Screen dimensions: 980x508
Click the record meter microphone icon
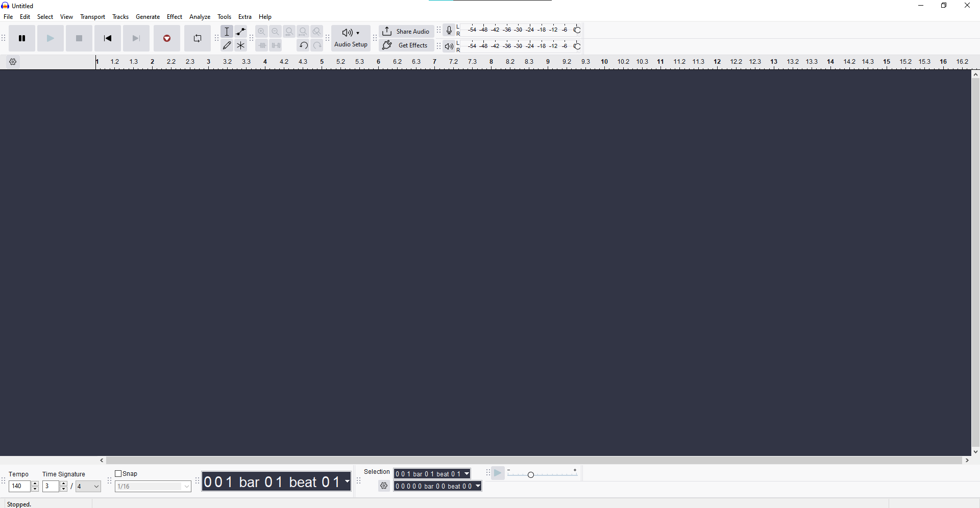coord(449,31)
